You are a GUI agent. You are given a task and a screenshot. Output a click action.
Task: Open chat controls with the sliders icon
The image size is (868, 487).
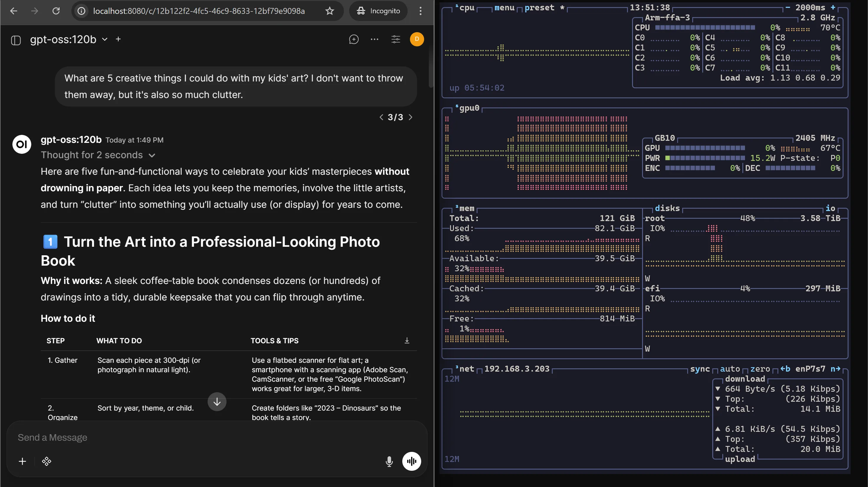(x=396, y=39)
